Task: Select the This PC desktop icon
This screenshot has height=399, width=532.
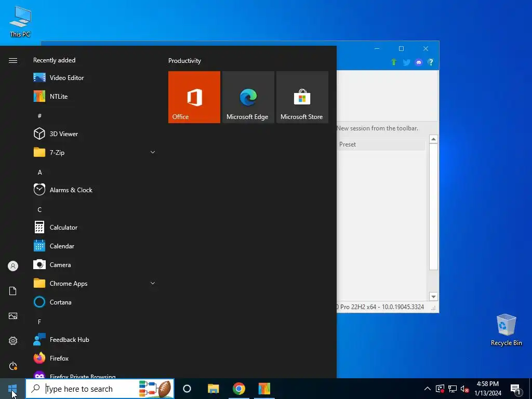Action: (20, 22)
